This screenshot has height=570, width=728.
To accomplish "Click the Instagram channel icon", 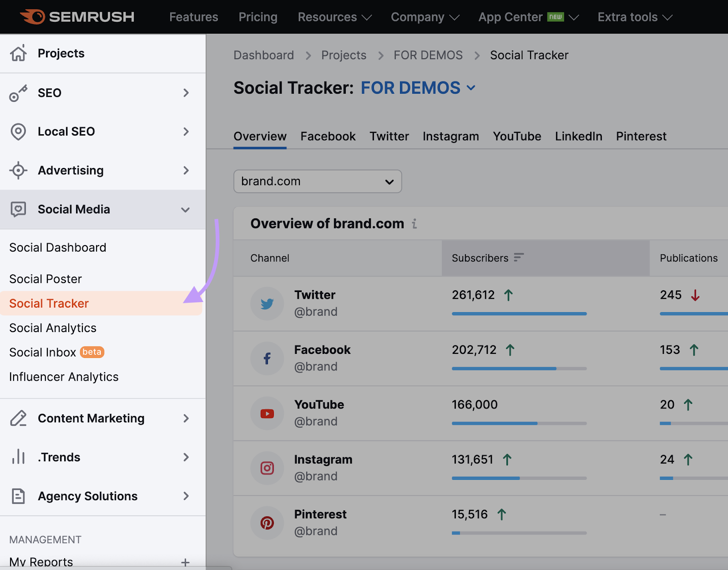I will tap(267, 468).
